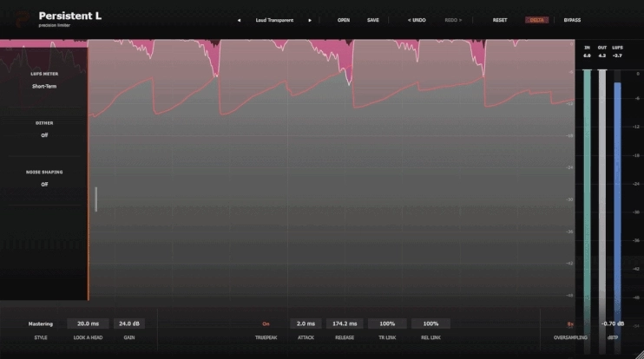Click the window resize corner grip icon
The width and height of the screenshot is (644, 359).
[x=640, y=355]
